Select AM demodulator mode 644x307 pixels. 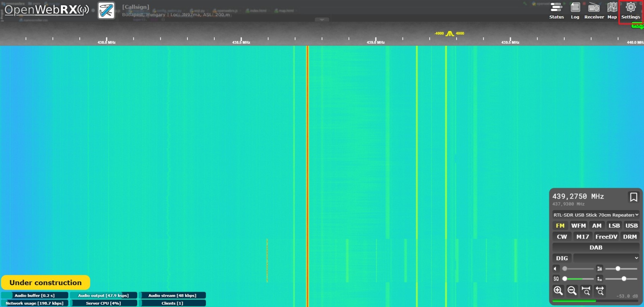(x=596, y=226)
